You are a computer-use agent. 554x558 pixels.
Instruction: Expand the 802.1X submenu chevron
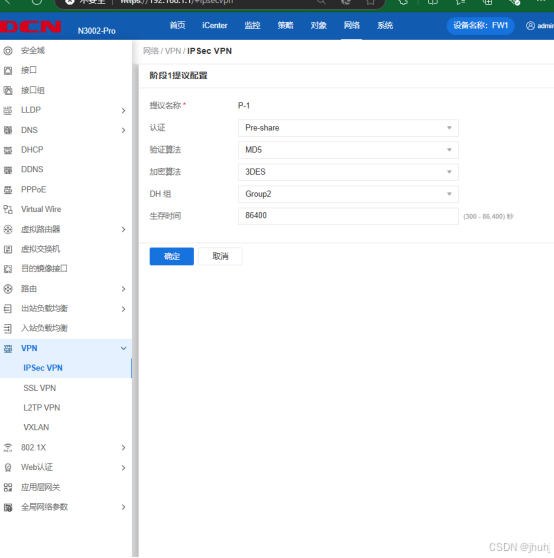123,448
